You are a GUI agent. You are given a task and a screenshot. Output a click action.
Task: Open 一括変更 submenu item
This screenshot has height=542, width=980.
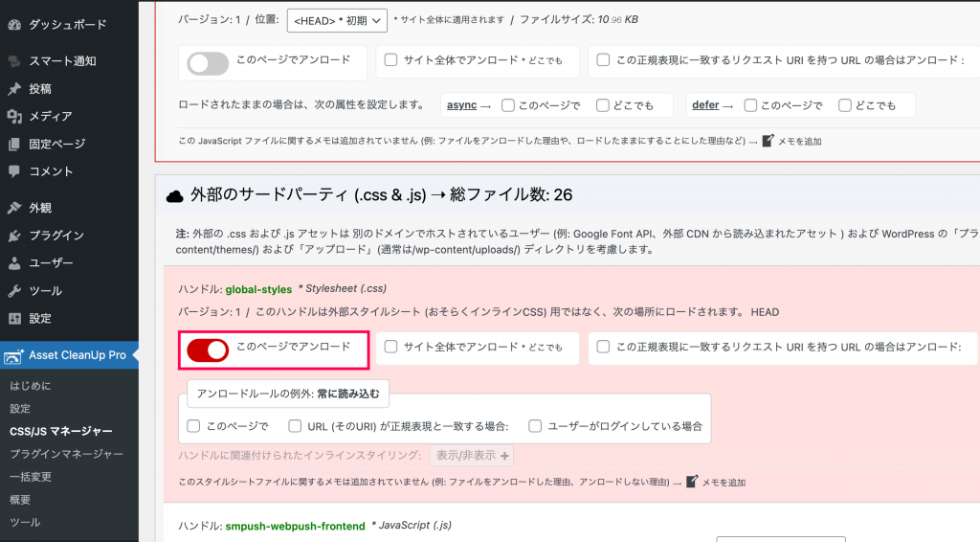(x=31, y=476)
